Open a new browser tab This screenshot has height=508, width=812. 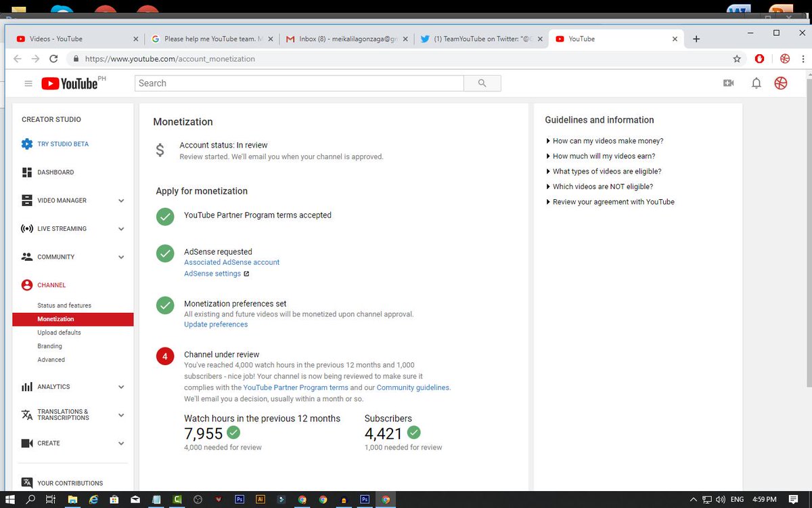(x=696, y=39)
